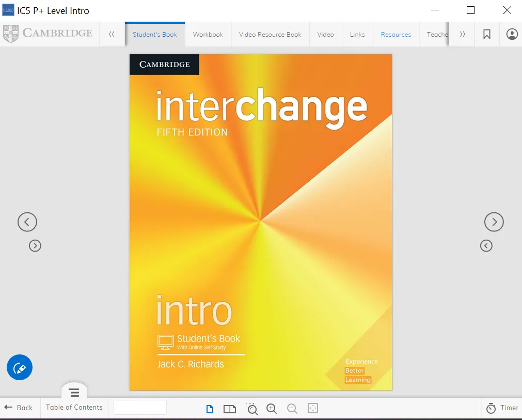
Task: Click the zoom in icon
Action: click(272, 408)
